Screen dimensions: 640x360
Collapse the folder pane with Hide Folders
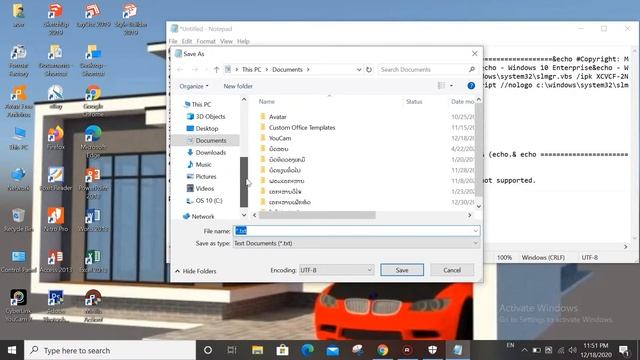(x=196, y=271)
